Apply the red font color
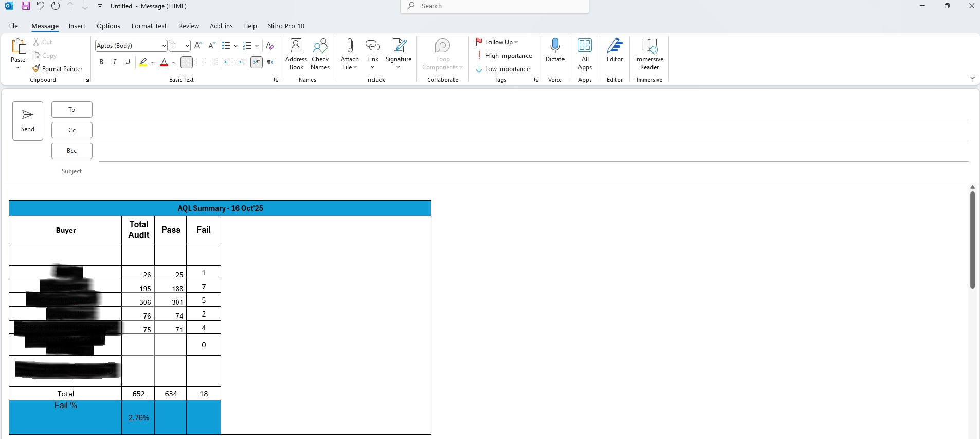Viewport: 980px width, 439px height. (164, 62)
